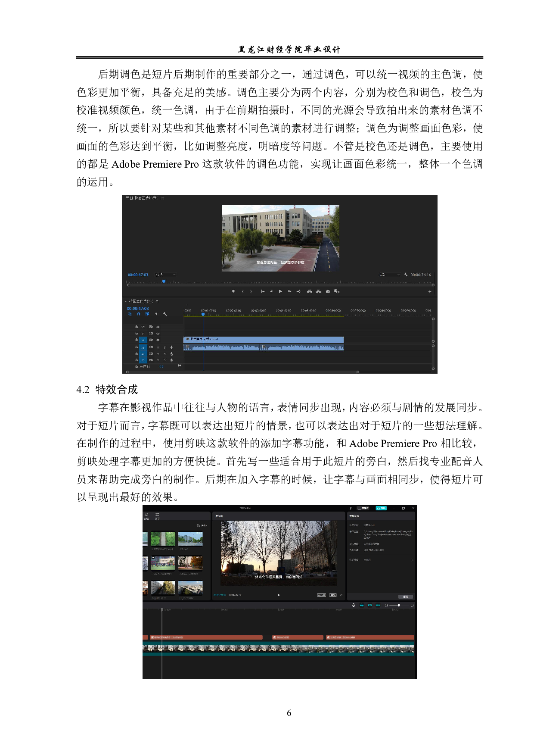
Task: Toggle the eye visibility of the top video track
Action: [x=158, y=327]
